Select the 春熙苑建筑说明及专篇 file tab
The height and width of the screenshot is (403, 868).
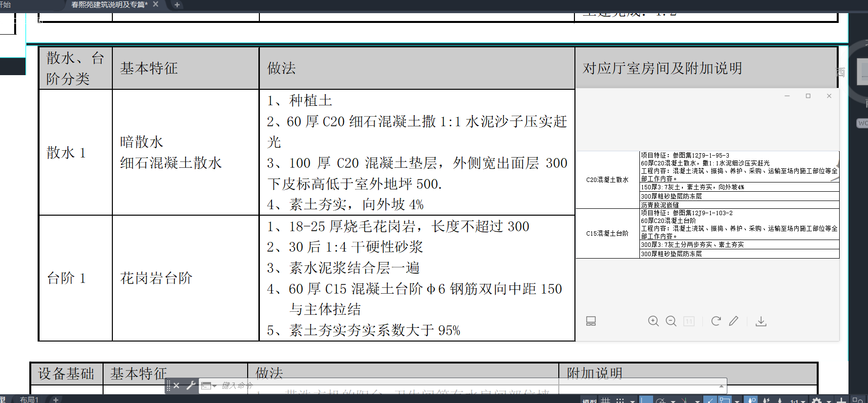tap(109, 4)
